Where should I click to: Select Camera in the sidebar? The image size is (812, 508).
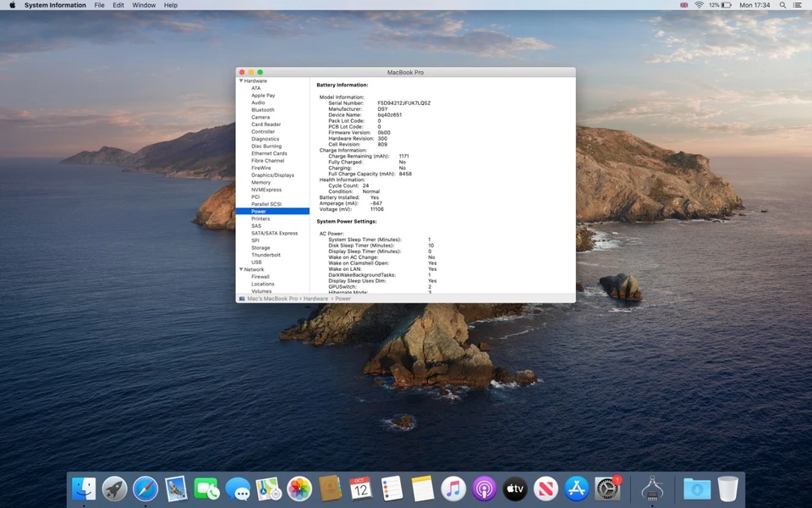coord(261,117)
